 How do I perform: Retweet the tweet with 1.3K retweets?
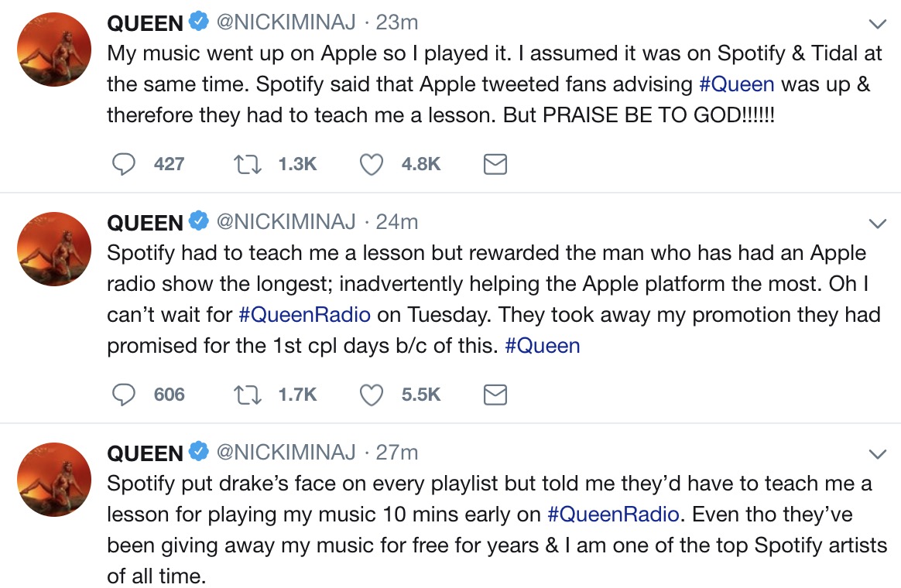pos(248,164)
